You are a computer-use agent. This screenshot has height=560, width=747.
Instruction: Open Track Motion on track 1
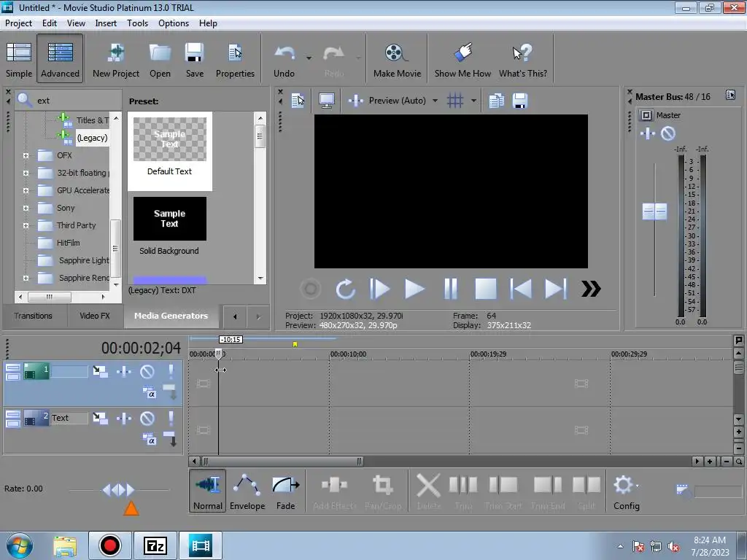coord(100,371)
